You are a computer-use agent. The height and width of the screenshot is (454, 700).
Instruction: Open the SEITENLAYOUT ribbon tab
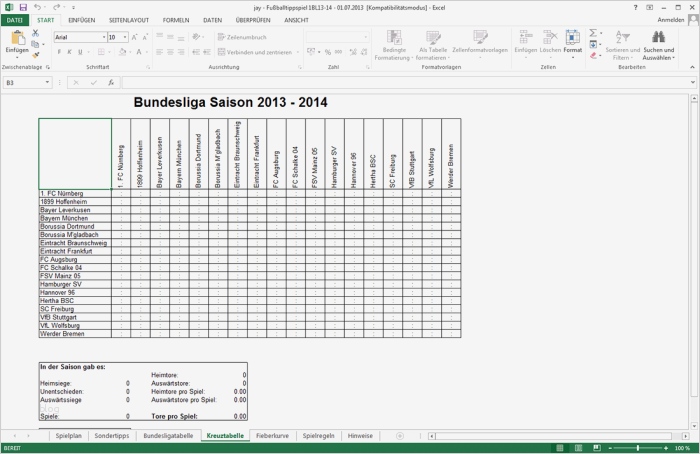(129, 20)
